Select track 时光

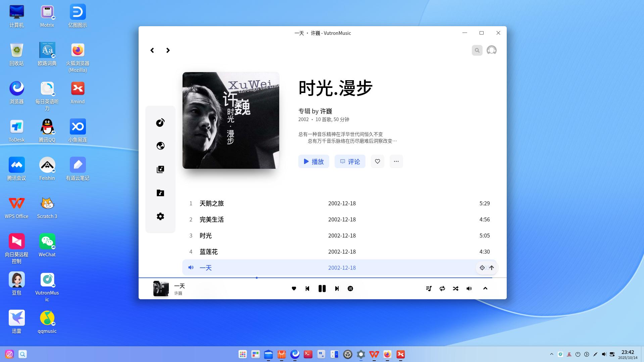339,236
